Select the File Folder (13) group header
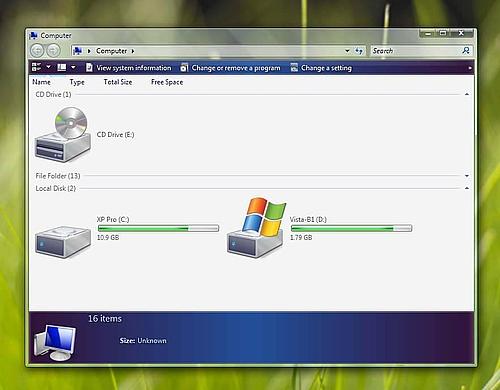The width and height of the screenshot is (500, 390). click(58, 176)
